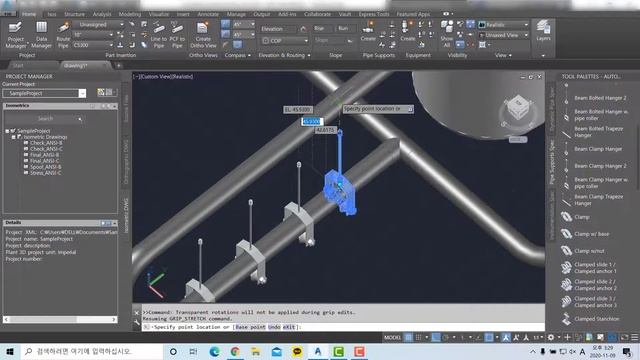Toggle the ortho mode status bar button

click(x=436, y=337)
